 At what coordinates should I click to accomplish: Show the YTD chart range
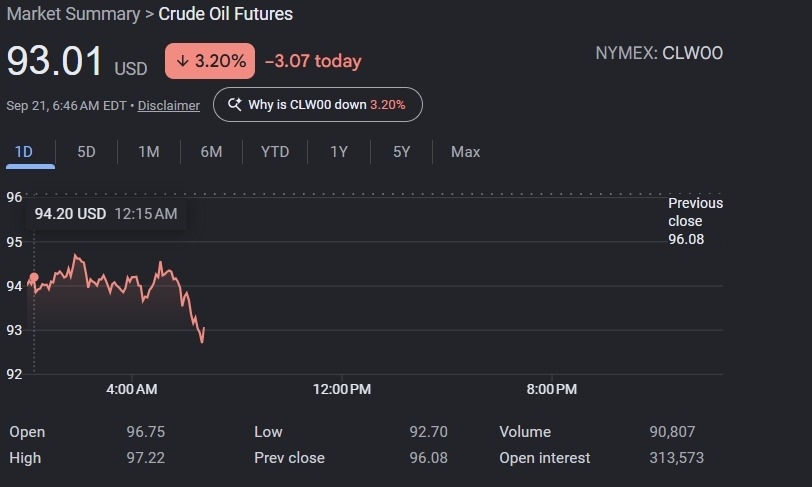click(x=275, y=152)
